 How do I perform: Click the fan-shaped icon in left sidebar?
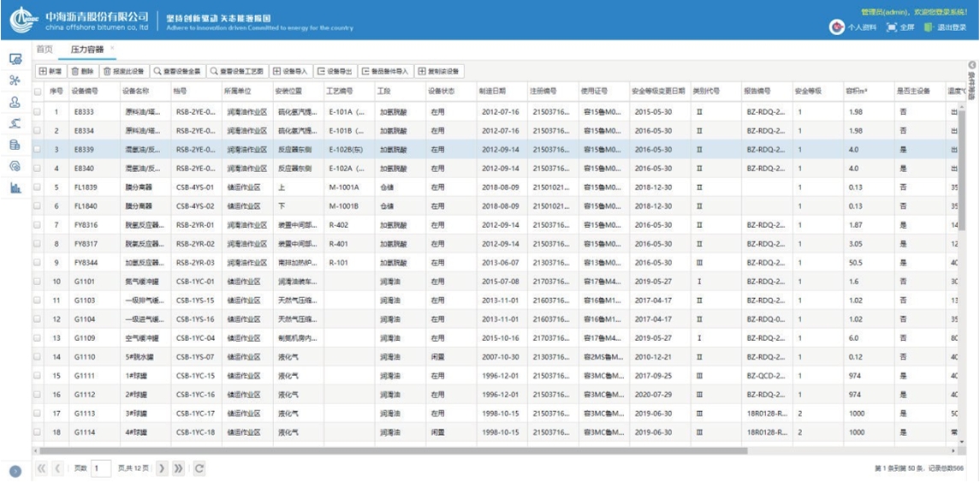coord(15,80)
